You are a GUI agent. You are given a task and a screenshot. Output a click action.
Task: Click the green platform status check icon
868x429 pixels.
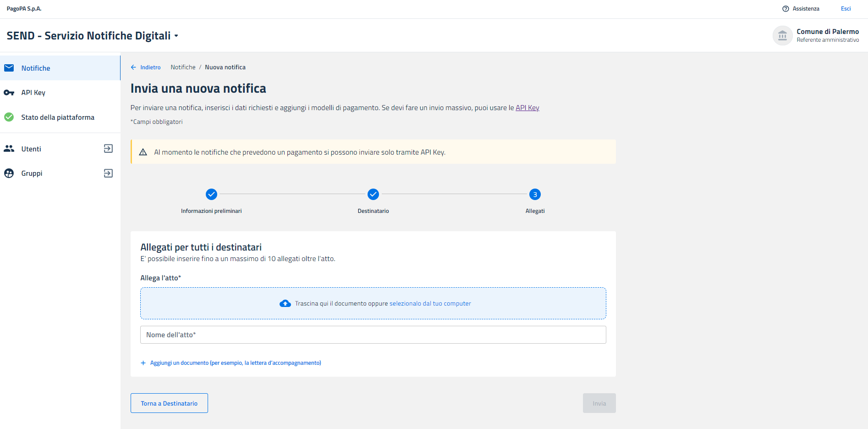point(9,117)
